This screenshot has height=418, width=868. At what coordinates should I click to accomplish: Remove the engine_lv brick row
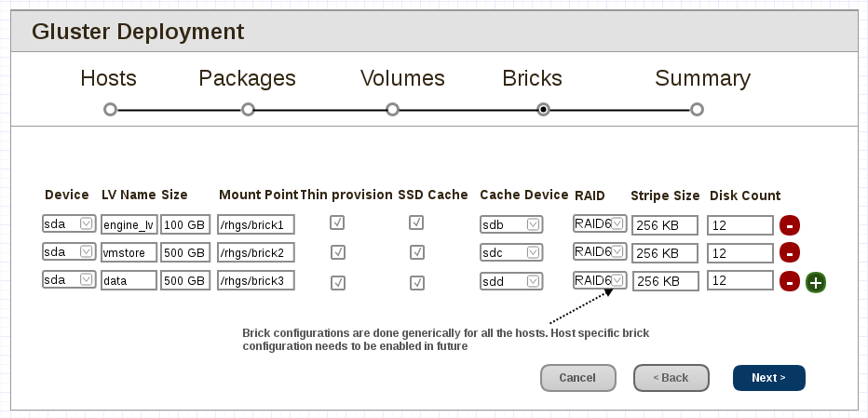(789, 225)
